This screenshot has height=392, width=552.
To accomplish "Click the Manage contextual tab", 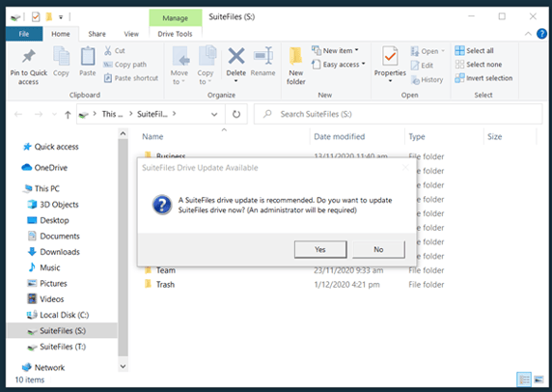I will [175, 18].
